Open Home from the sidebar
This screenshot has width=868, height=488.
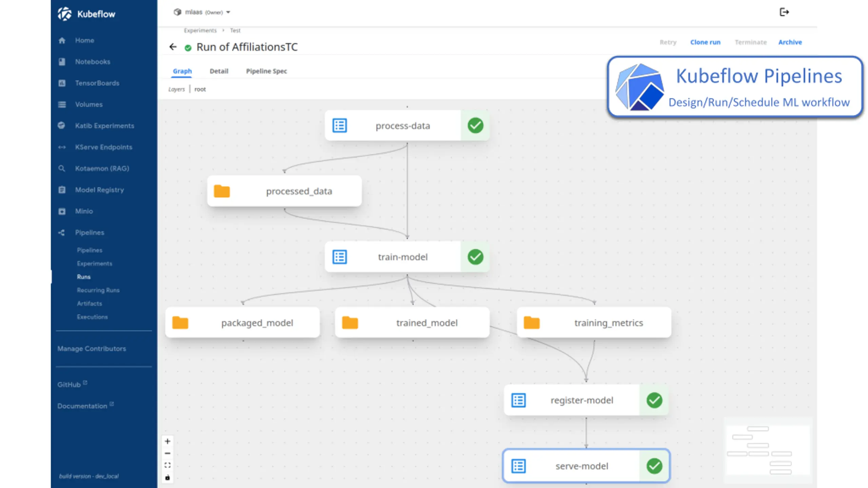click(x=85, y=40)
